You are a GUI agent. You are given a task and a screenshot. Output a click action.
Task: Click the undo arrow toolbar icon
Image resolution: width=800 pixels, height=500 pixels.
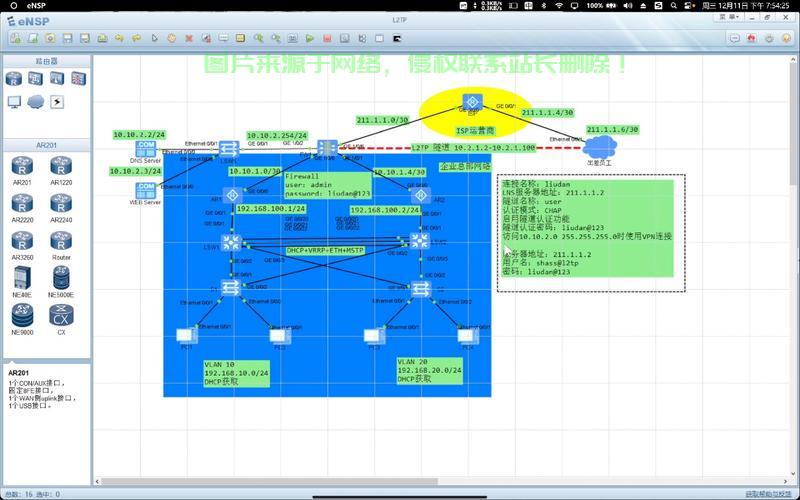119,38
